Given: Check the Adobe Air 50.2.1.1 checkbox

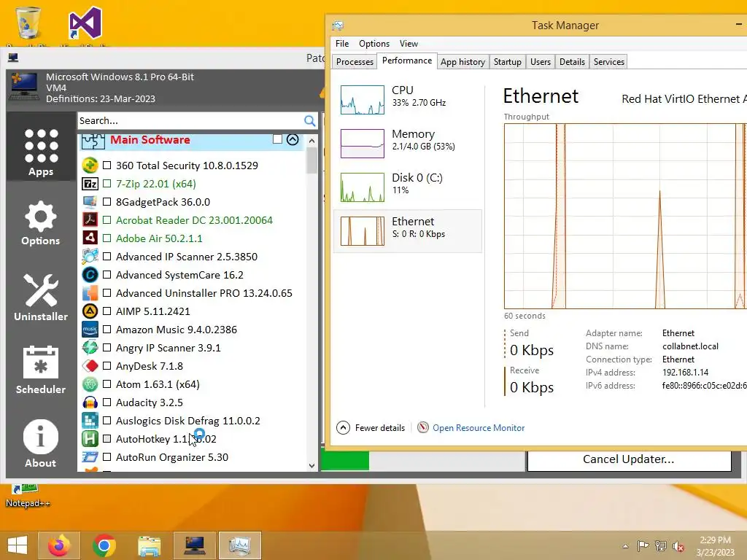Looking at the screenshot, I should (107, 238).
